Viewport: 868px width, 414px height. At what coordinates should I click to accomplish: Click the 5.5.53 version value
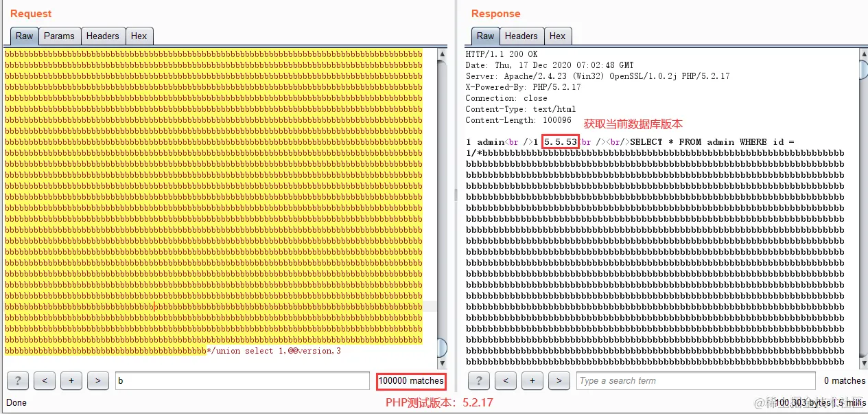(561, 142)
